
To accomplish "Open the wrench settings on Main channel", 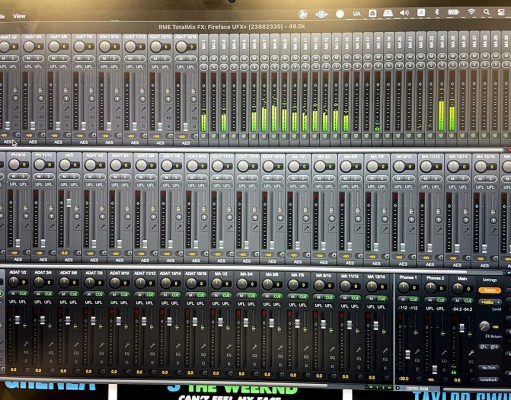I will click(471, 353).
